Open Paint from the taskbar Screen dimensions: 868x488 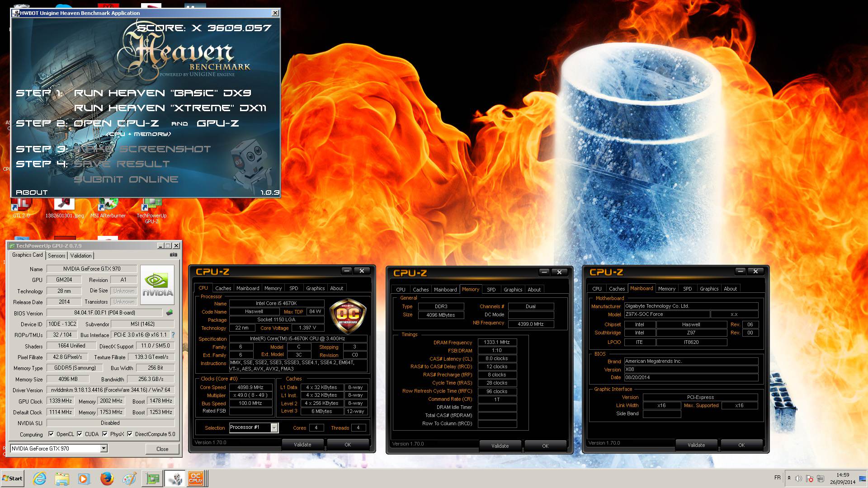click(x=129, y=479)
